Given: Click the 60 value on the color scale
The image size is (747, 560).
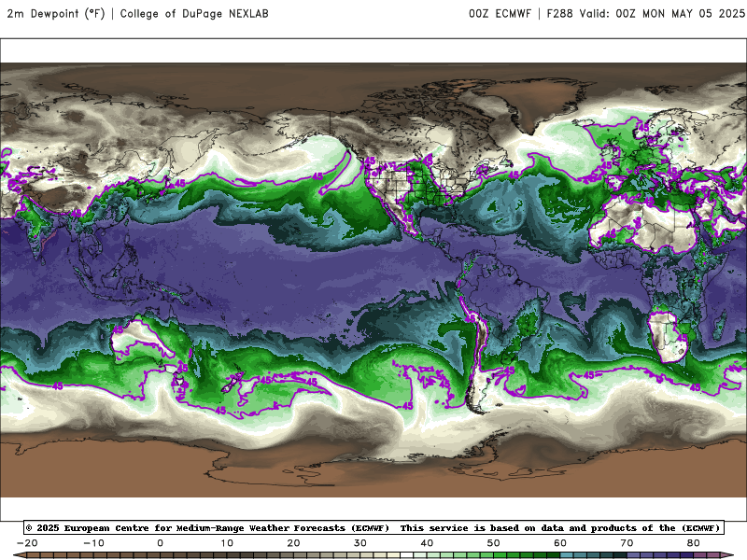Looking at the screenshot, I should tap(560, 543).
